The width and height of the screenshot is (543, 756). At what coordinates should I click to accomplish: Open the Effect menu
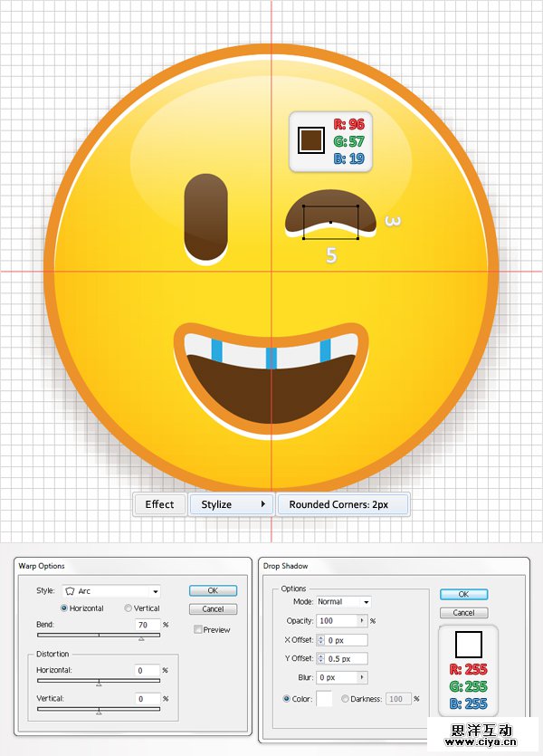click(x=159, y=504)
